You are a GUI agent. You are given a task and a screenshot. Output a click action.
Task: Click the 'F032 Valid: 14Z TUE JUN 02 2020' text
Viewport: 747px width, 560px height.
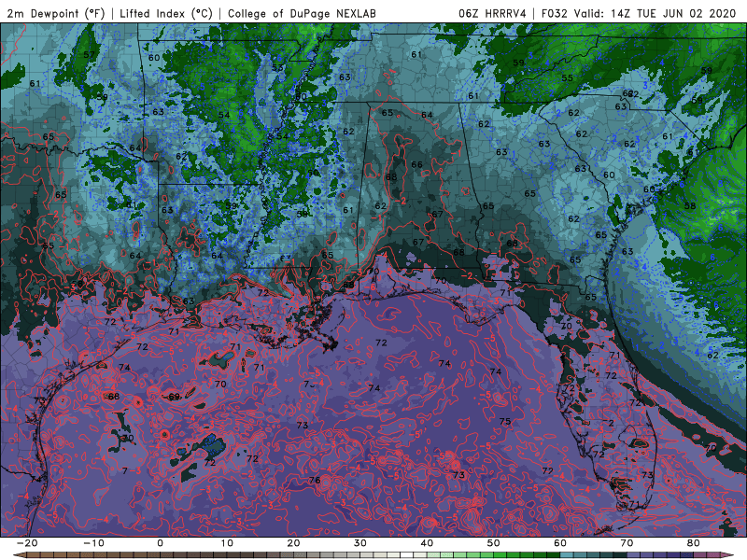(639, 13)
